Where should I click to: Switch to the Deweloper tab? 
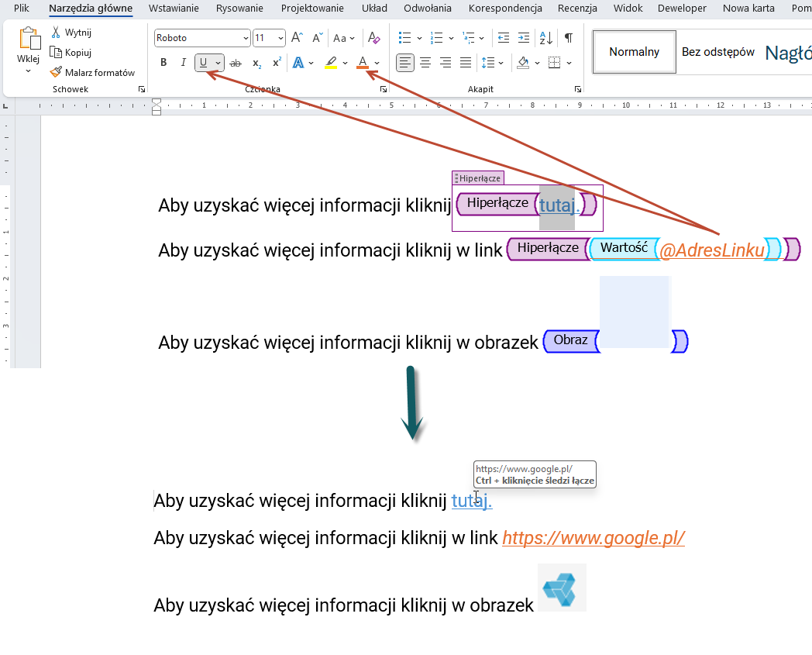point(682,9)
